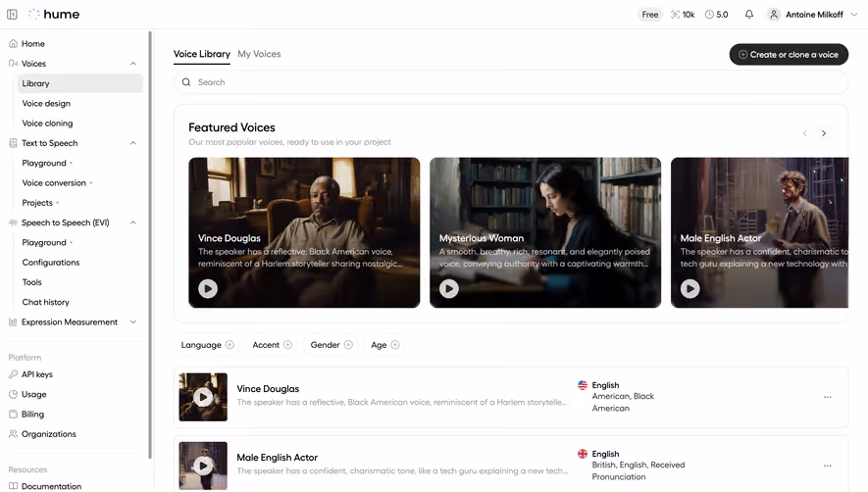The width and height of the screenshot is (868, 492).
Task: Open the 10k credits indicator
Action: click(683, 15)
